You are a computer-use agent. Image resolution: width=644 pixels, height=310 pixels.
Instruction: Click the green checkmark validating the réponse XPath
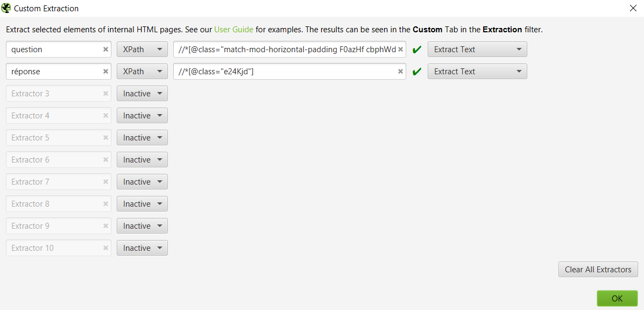pyautogui.click(x=416, y=71)
